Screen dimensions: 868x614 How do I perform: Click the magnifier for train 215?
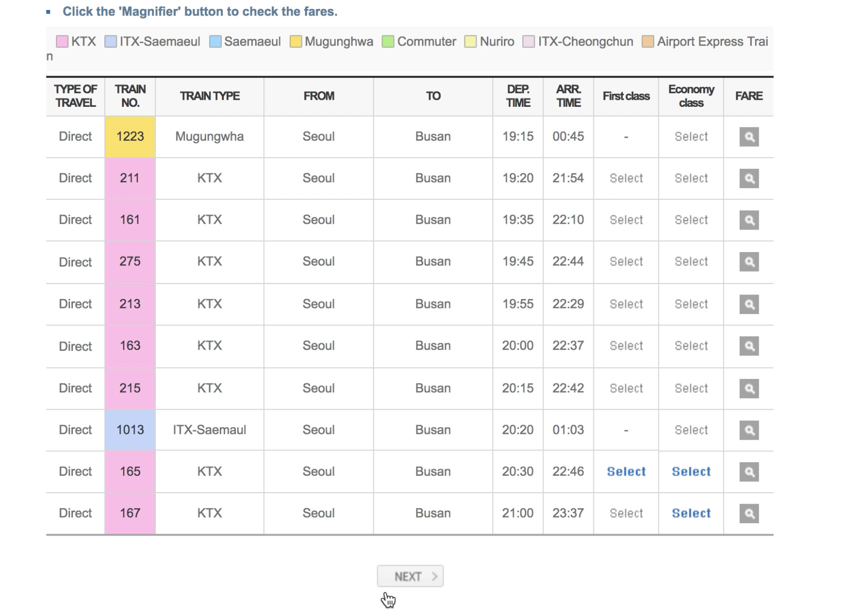(749, 388)
